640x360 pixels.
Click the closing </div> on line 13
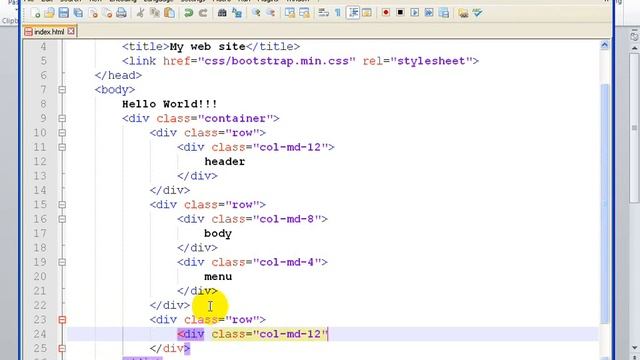(197, 176)
